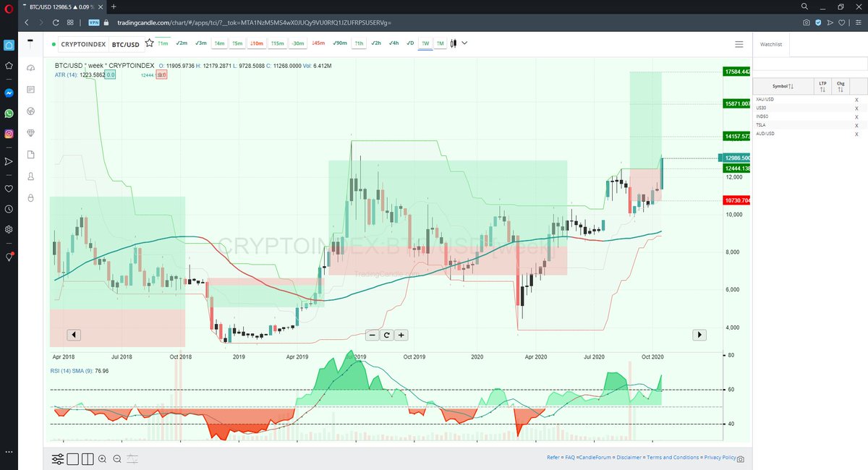Select AUD/USD in watchlist
Viewport: 868px width, 470px height.
[765, 134]
